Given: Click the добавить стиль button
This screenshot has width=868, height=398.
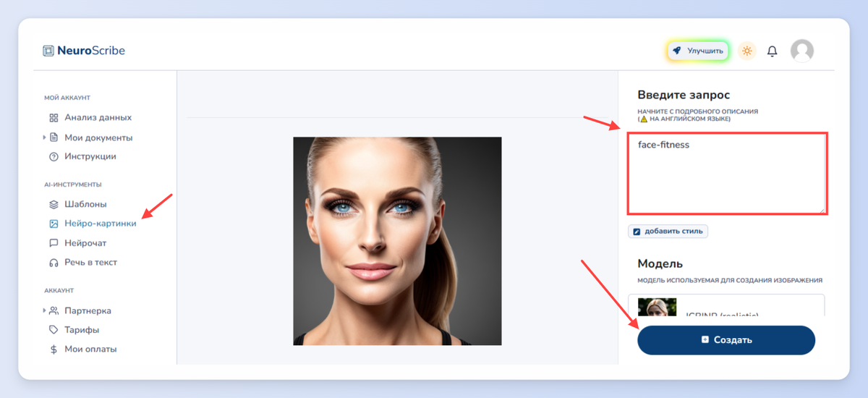Looking at the screenshot, I should 668,232.
